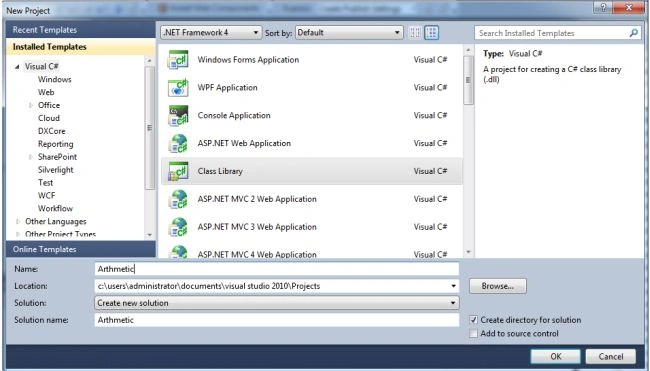Click the template list scroll-down arrow
The height and width of the screenshot is (371, 650).
tap(468, 252)
